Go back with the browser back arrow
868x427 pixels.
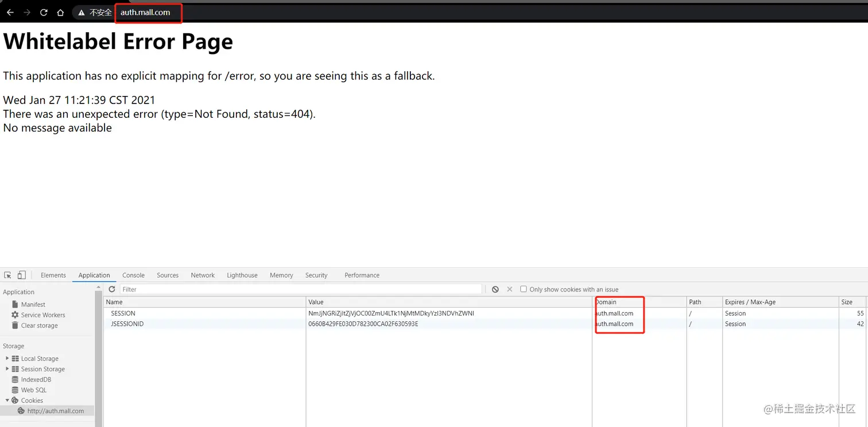(10, 12)
